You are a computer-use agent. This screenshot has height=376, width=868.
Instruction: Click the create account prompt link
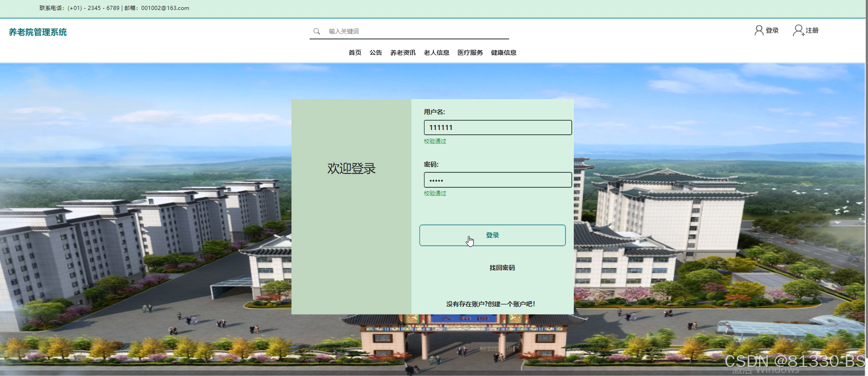tap(491, 304)
